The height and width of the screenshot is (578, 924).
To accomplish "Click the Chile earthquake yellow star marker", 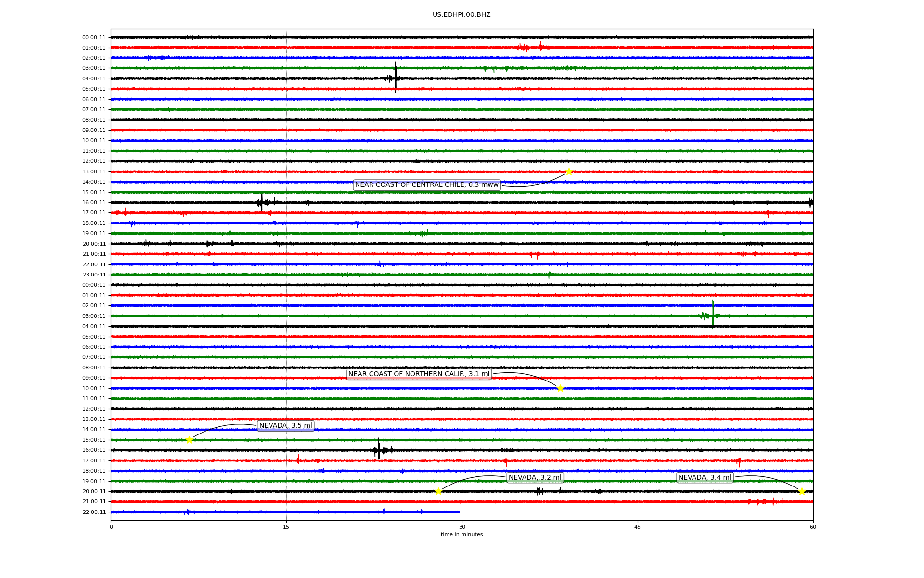I will tap(569, 171).
